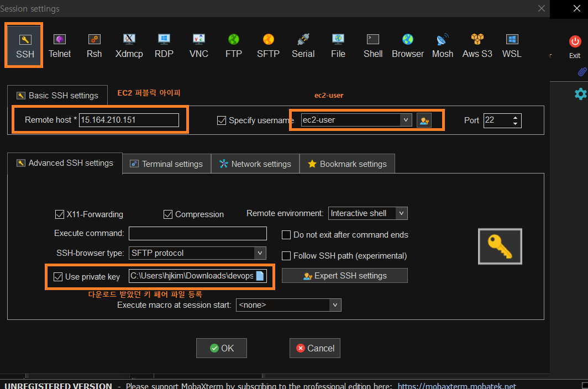Choose the File session type
This screenshot has width=588, height=389.
coord(338,46)
